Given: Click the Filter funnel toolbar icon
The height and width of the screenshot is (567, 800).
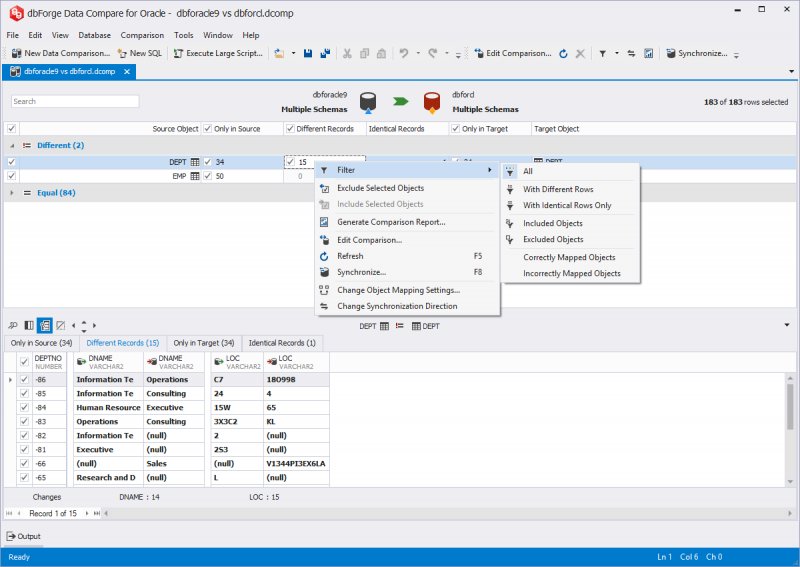Looking at the screenshot, I should [x=603, y=53].
